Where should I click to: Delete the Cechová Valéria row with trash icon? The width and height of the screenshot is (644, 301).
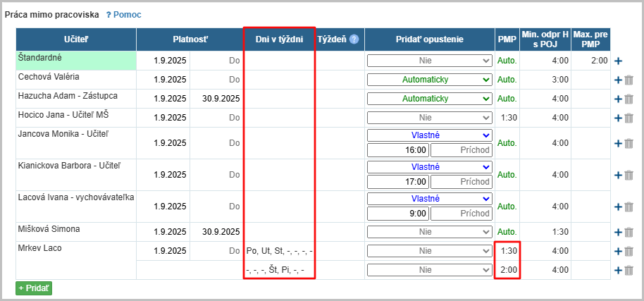click(629, 80)
